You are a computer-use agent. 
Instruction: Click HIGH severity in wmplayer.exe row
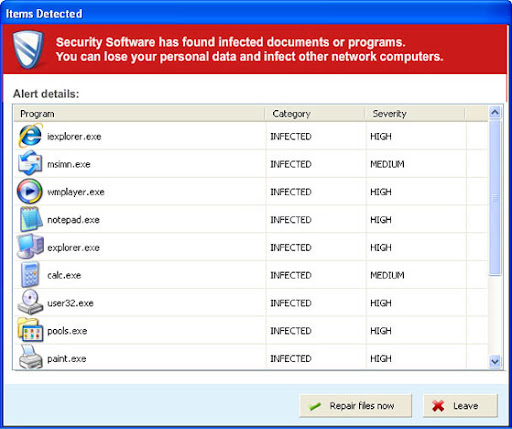[381, 192]
